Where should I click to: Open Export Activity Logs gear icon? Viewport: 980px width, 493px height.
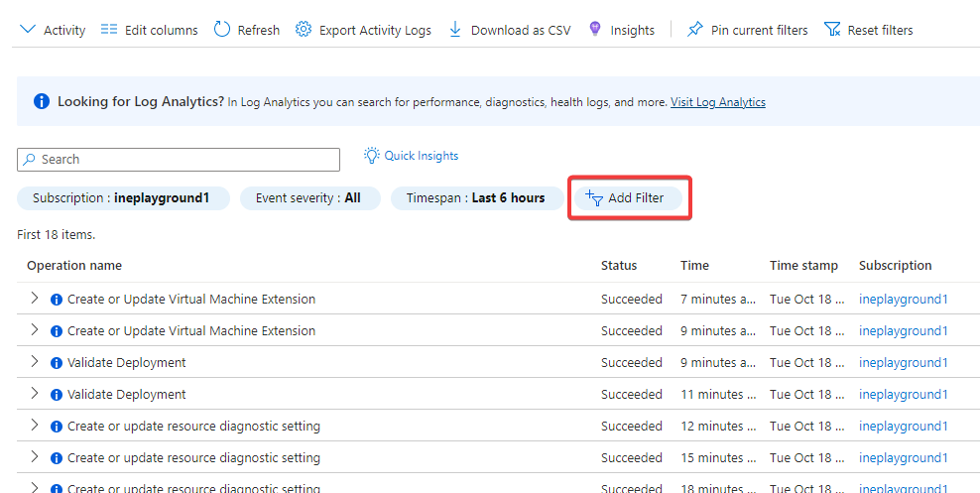click(x=305, y=30)
